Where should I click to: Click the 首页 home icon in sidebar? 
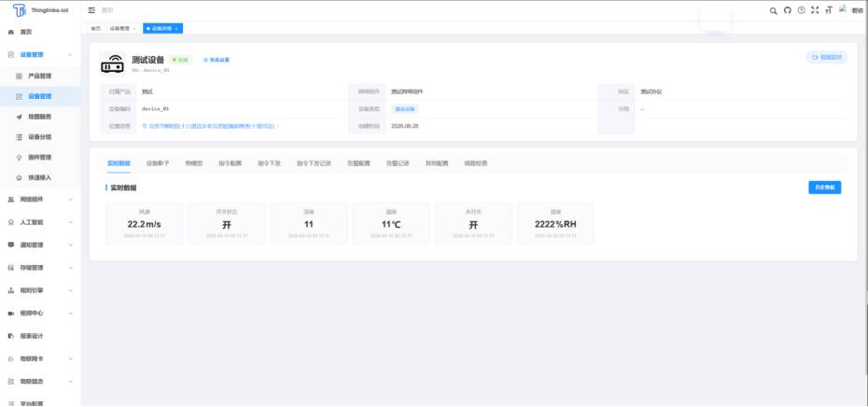(x=11, y=32)
